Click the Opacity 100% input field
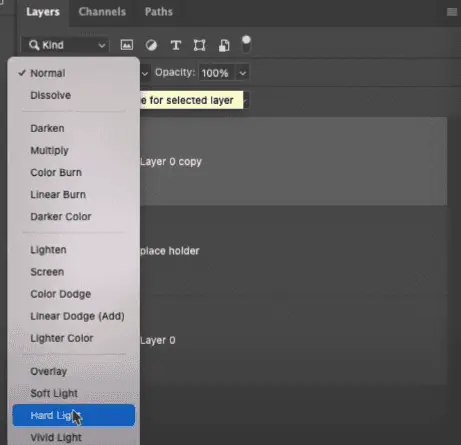Screen dimensions: 461x445 coord(215,73)
